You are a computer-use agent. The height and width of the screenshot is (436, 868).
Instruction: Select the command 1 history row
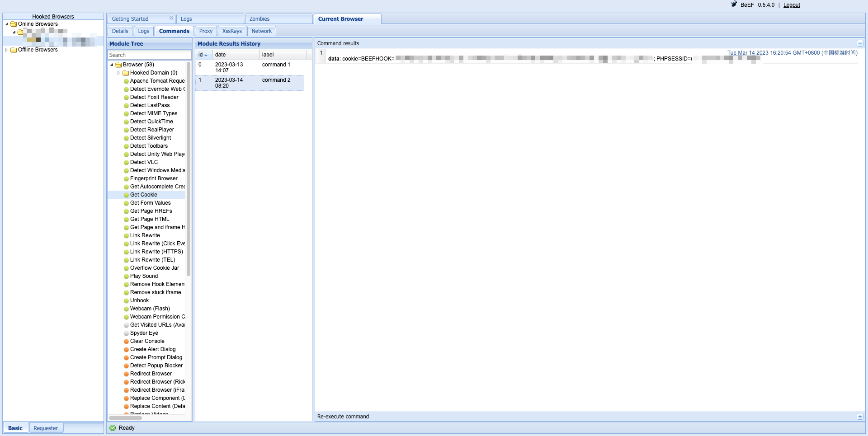point(250,68)
